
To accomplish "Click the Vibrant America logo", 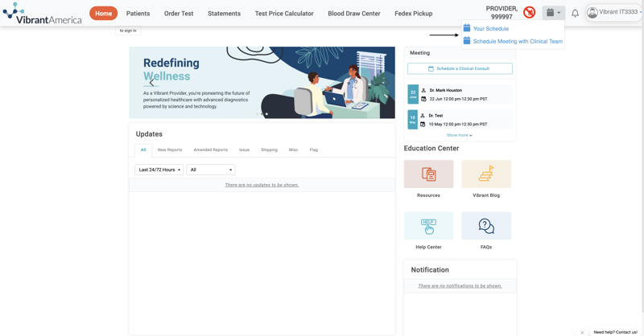I will coord(42,13).
